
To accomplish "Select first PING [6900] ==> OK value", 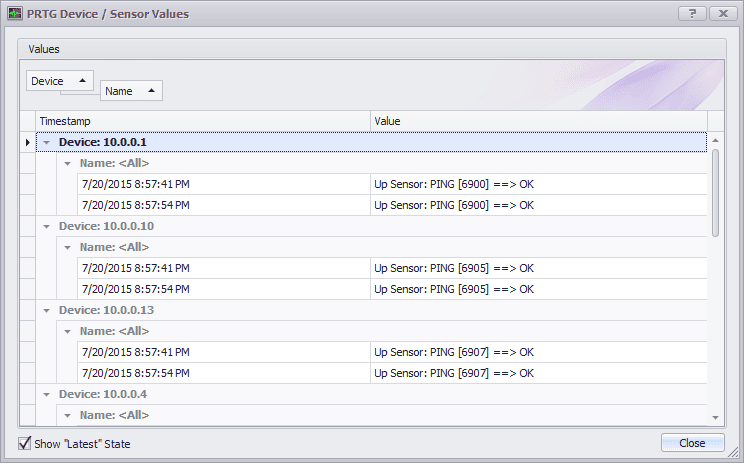I will pos(454,184).
